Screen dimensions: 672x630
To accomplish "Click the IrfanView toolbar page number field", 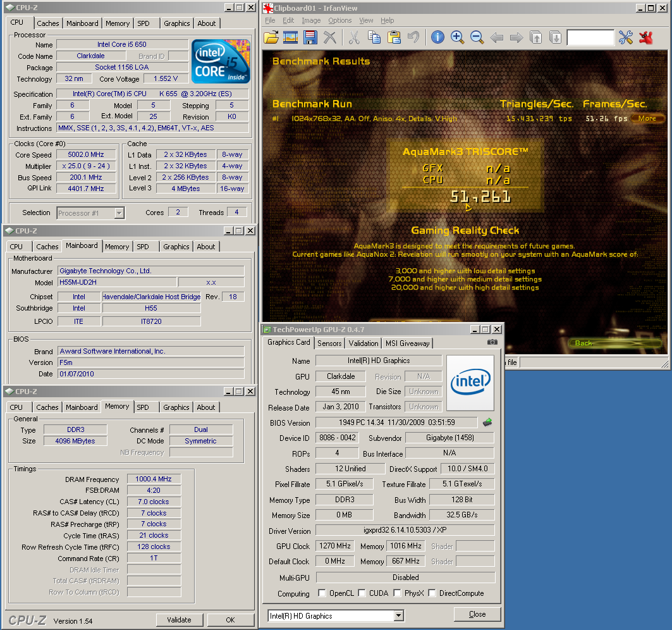I will (x=590, y=38).
